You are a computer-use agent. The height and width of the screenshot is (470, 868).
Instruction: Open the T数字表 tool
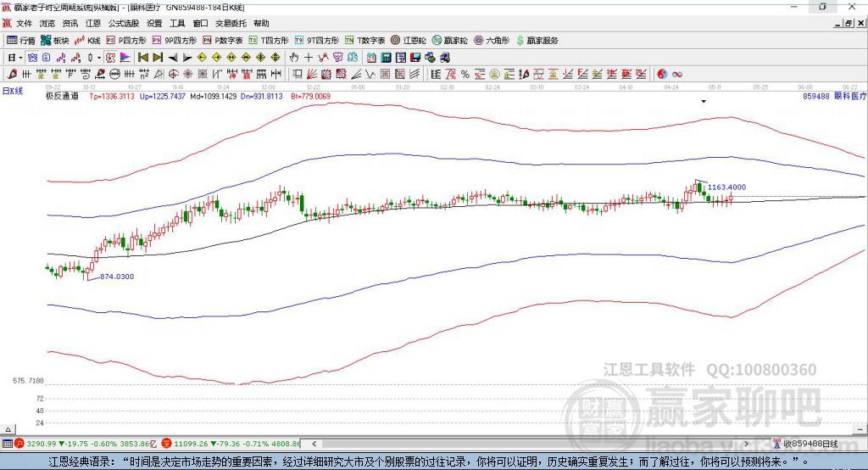364,41
